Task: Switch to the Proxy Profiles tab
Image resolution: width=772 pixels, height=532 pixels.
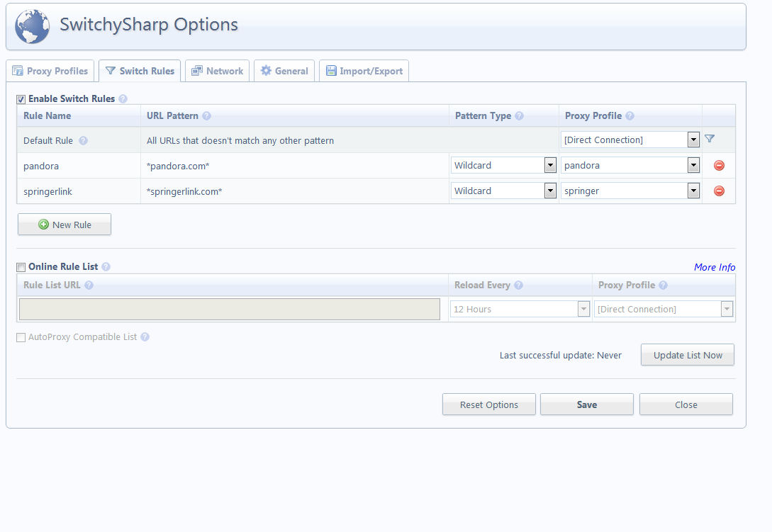Action: [50, 71]
